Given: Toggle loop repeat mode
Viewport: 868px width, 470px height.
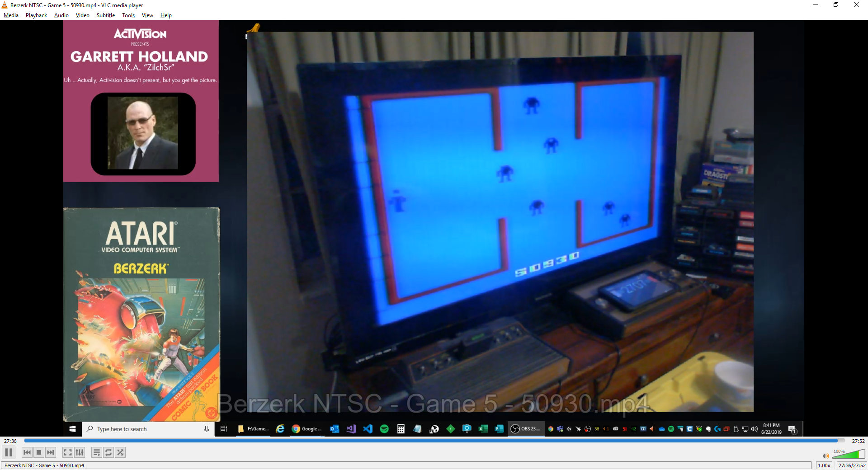Looking at the screenshot, I should coord(108,452).
